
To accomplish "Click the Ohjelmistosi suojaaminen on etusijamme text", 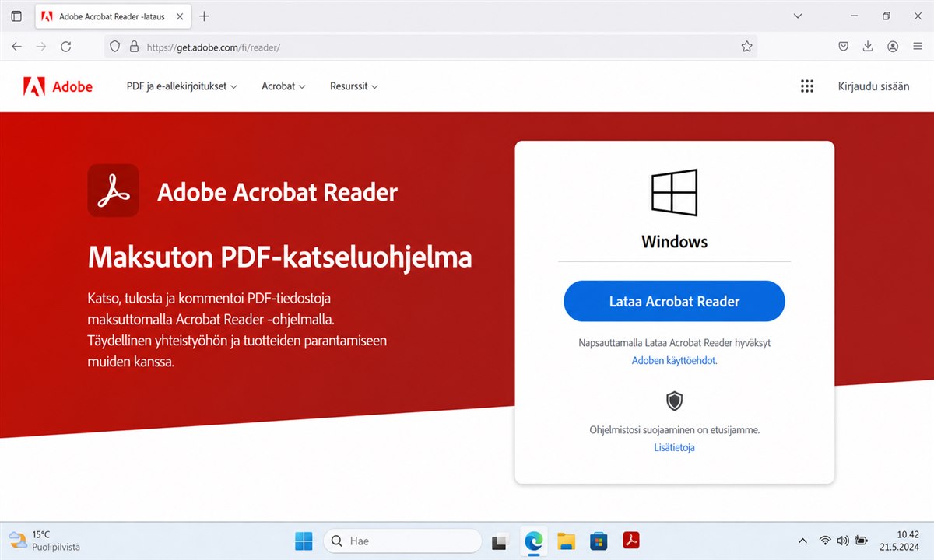I will [674, 429].
